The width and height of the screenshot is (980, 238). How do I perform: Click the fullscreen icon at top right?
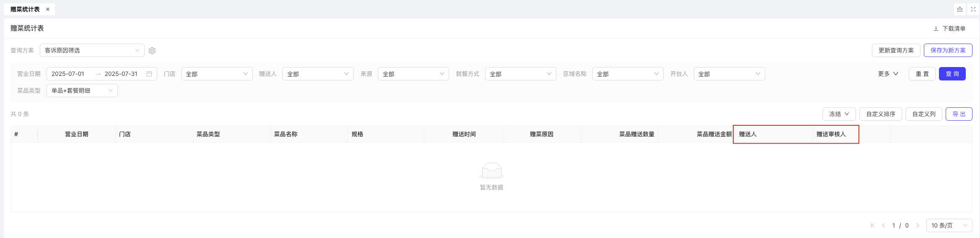pos(973,9)
